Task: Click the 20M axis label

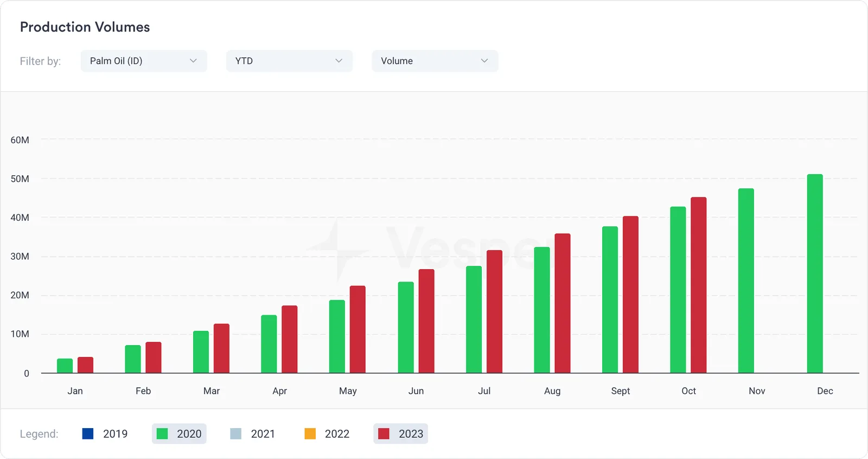Action: (x=20, y=295)
